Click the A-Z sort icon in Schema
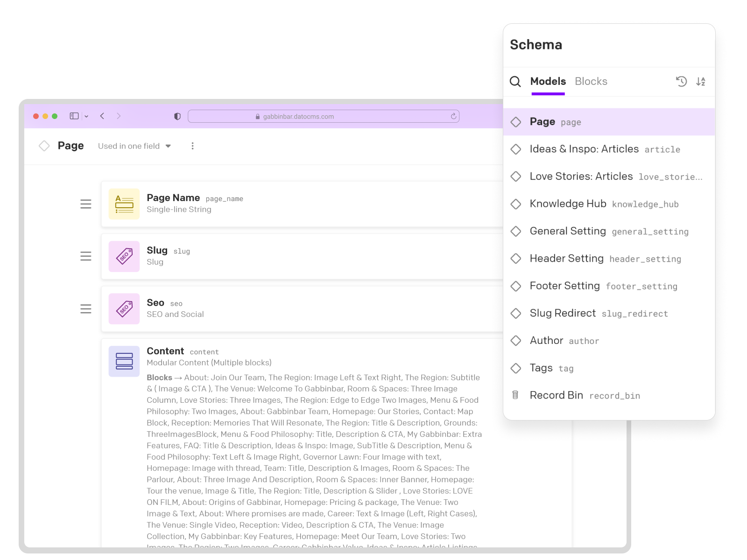747x560 pixels. tap(701, 82)
